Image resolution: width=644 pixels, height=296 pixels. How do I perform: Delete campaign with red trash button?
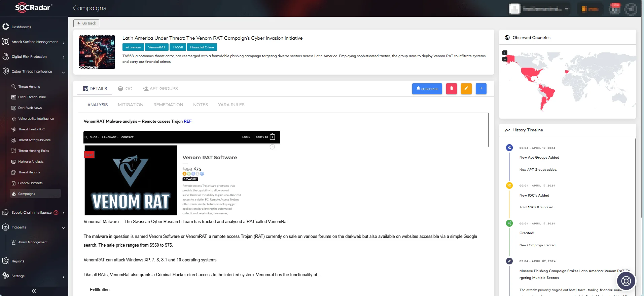[x=452, y=89]
